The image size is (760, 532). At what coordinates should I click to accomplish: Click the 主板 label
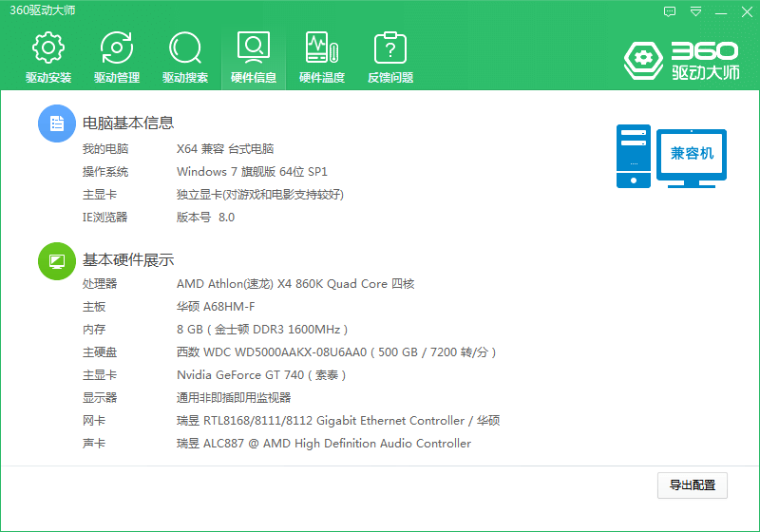(94, 306)
